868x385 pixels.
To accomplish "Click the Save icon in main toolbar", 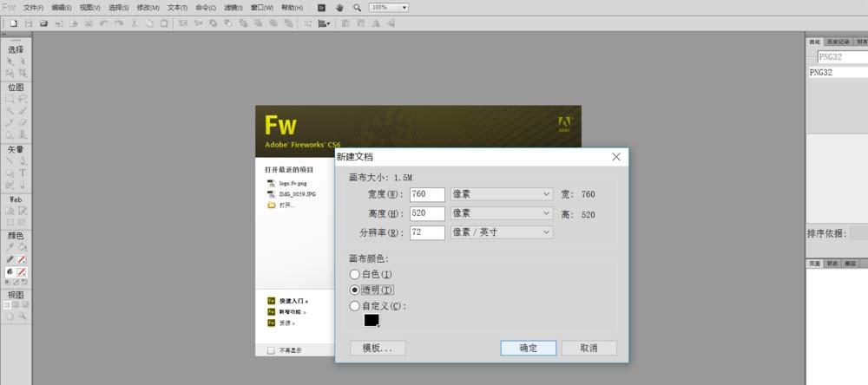I will tap(29, 23).
